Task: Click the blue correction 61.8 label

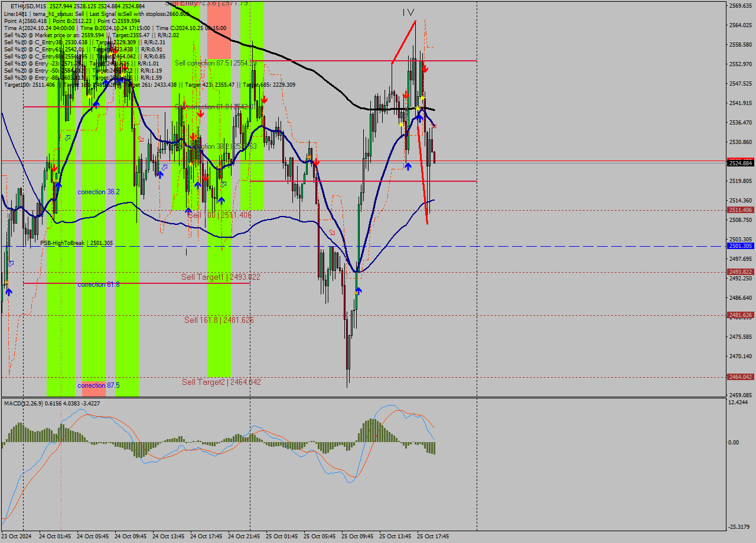Action: [x=99, y=284]
